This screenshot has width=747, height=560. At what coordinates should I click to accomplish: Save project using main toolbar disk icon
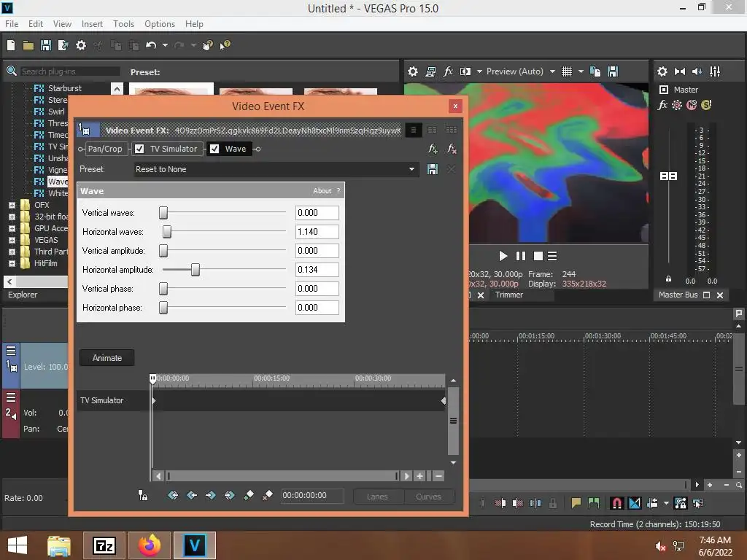[46, 45]
